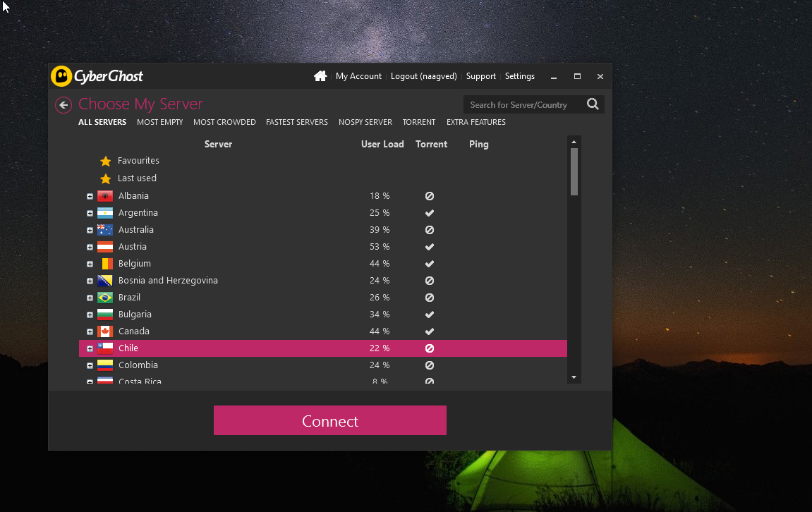Click Brazil's torrent not-allowed icon
The image size is (812, 512).
[430, 298]
